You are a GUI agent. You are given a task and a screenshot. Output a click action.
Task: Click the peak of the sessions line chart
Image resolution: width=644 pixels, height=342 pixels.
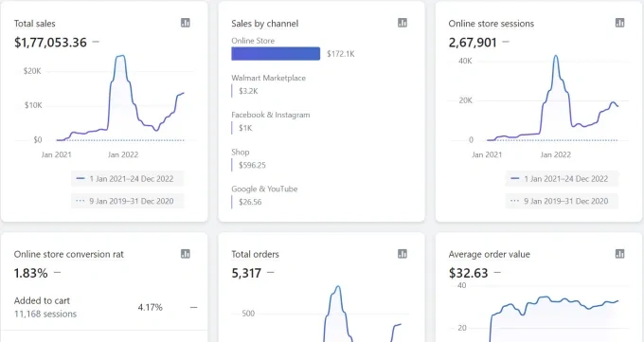click(x=556, y=56)
